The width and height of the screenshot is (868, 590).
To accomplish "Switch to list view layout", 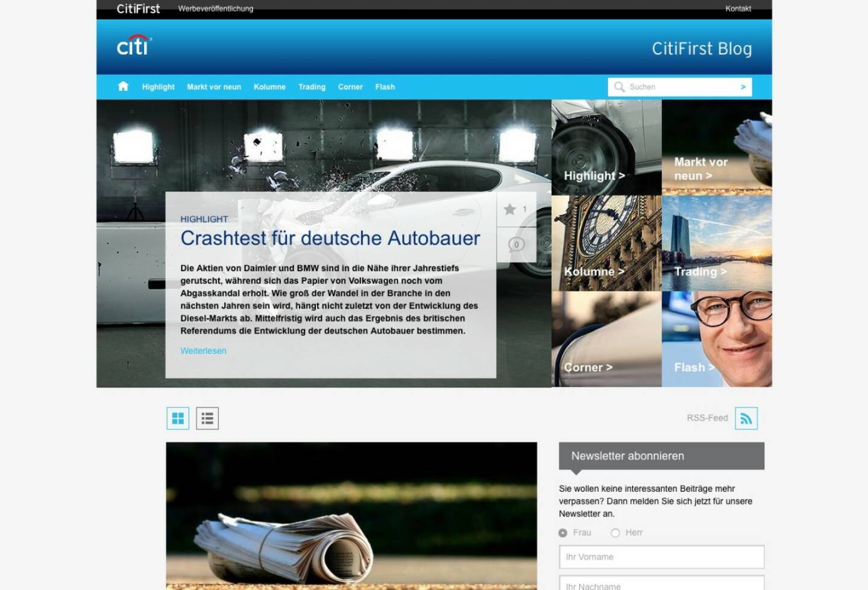I will pyautogui.click(x=207, y=418).
